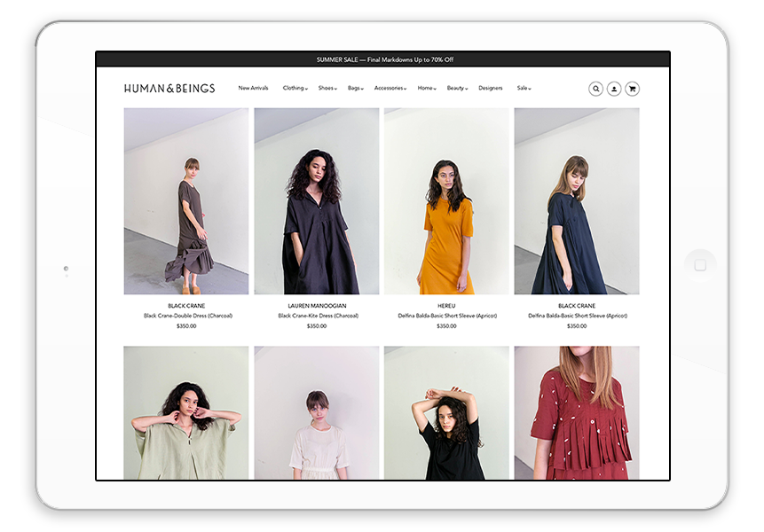The width and height of the screenshot is (764, 532).
Task: Click the Human & Beings logo
Action: point(169,89)
